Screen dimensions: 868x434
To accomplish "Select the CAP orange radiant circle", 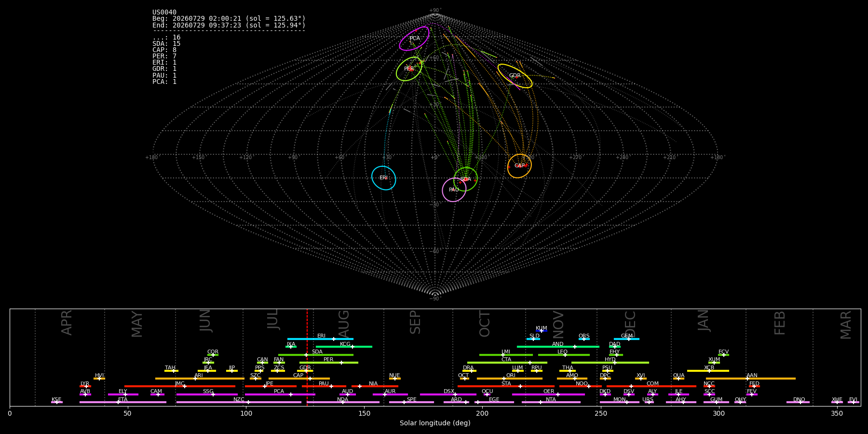I will click(519, 166).
